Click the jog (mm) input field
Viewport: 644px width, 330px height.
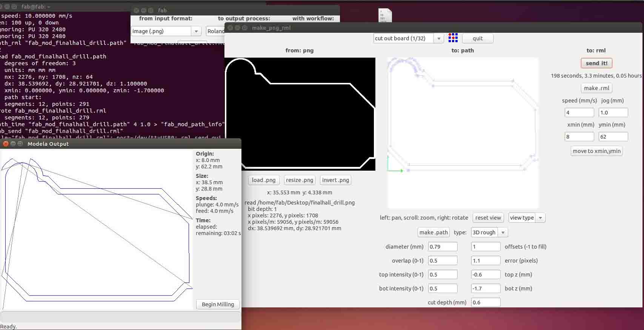click(613, 113)
